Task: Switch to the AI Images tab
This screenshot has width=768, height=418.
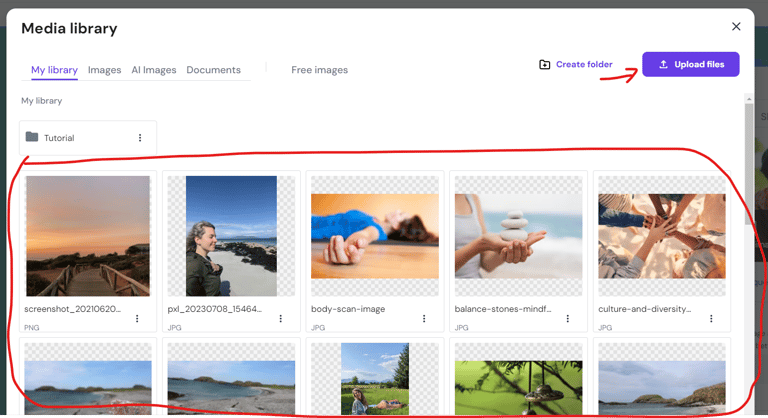Action: coord(154,70)
